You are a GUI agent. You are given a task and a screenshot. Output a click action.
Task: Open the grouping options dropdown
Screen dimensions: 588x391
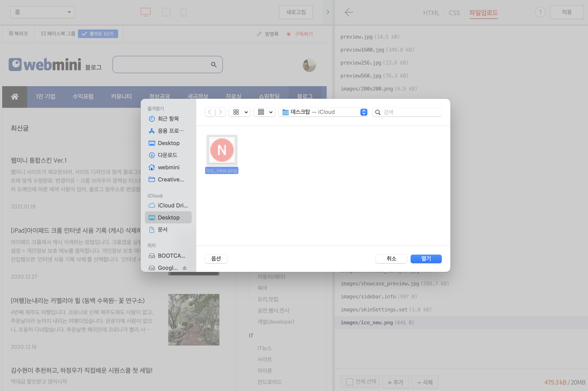265,112
